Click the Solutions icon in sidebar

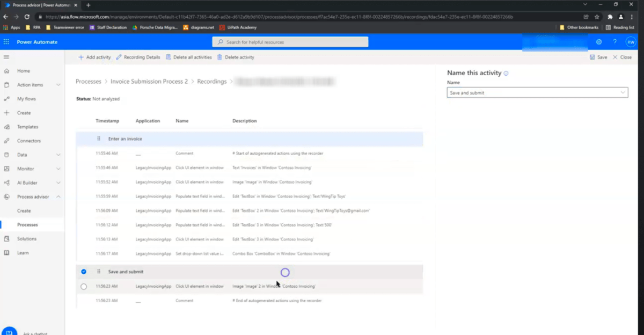(6, 238)
